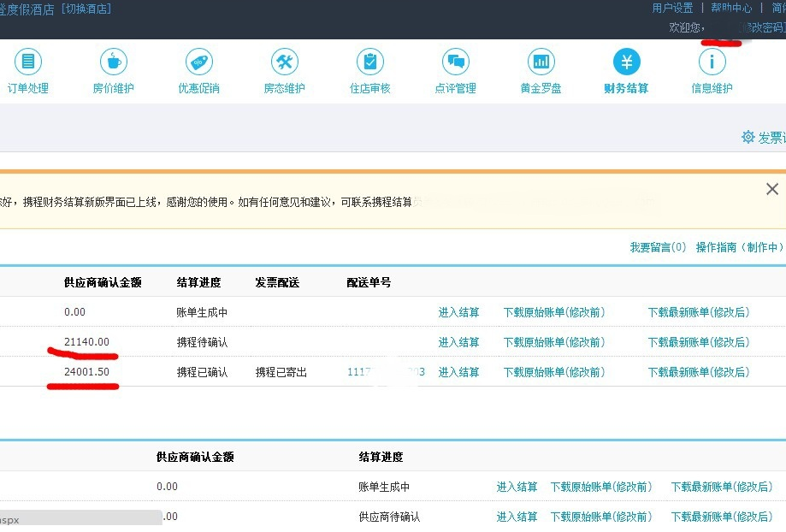The image size is (786, 532).
Task: Open the 信息维护 info icon
Action: [x=712, y=62]
